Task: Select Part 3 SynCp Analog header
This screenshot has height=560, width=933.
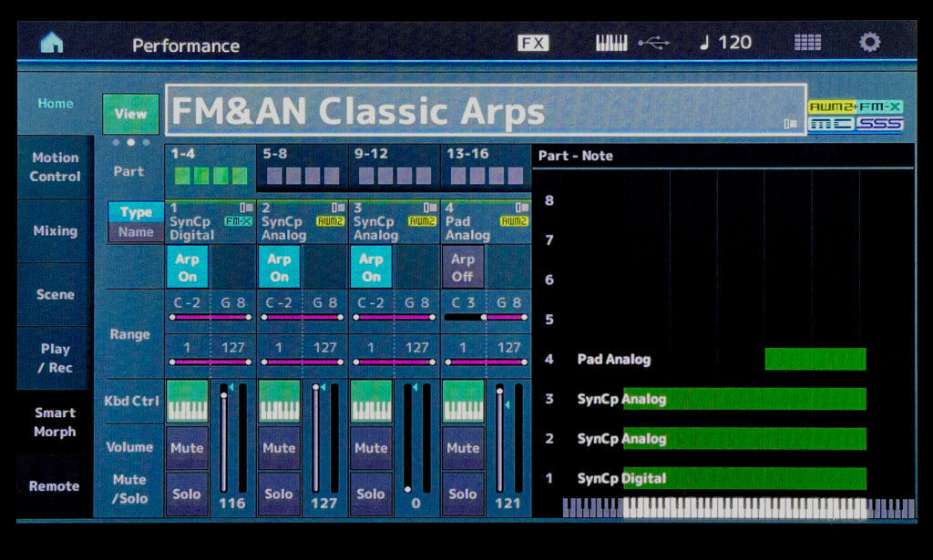Action: point(395,222)
